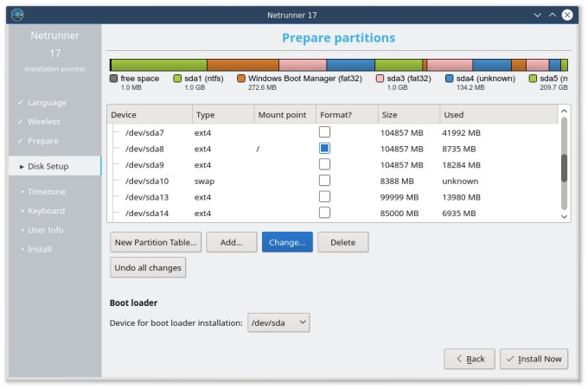The image size is (588, 389).
Task: Click the 41992 MB used value
Action: click(461, 132)
